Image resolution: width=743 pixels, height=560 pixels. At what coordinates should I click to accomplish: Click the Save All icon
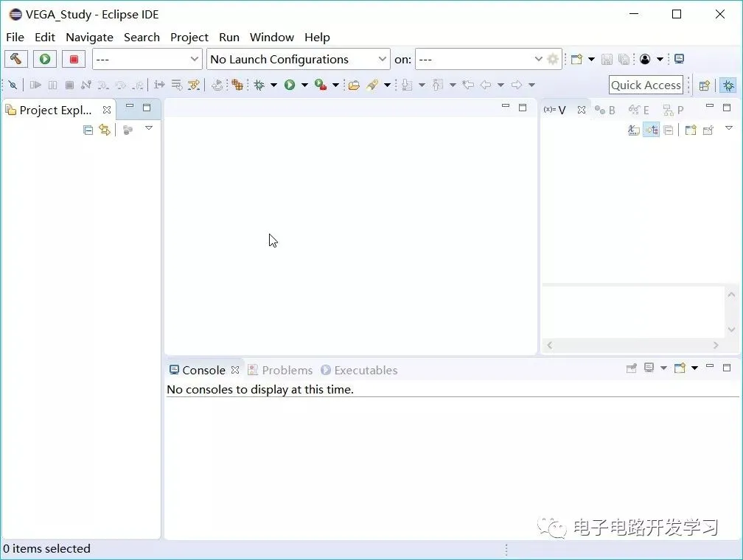(x=624, y=59)
